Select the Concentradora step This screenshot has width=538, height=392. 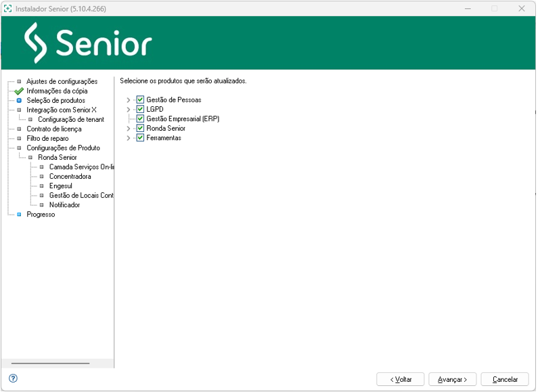(70, 177)
